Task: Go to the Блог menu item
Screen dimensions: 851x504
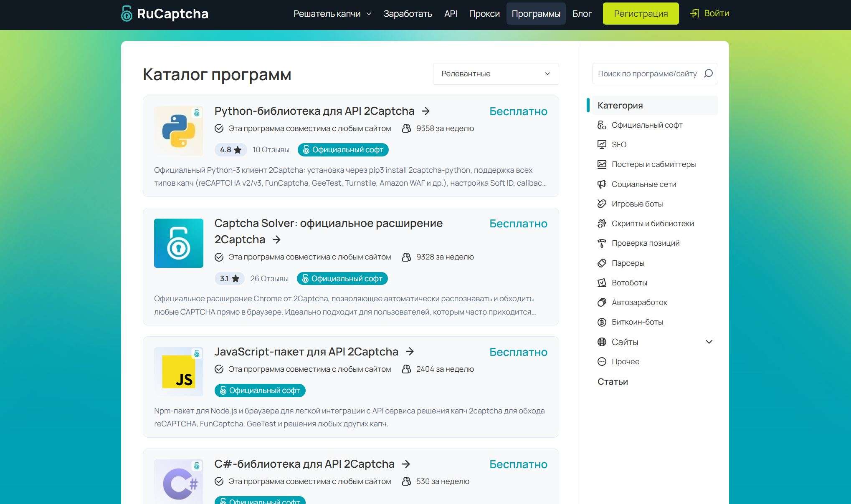Action: [582, 14]
